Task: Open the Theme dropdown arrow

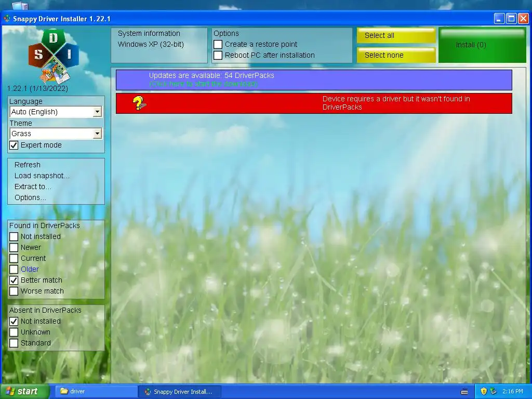Action: click(97, 134)
